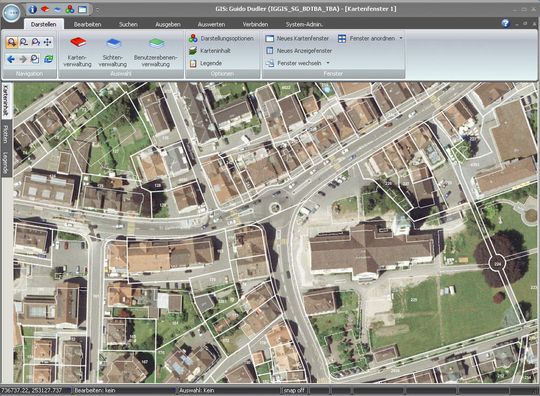This screenshot has height=396, width=540.
Task: Open Sichtenverwaltung blue book
Action: (x=113, y=51)
